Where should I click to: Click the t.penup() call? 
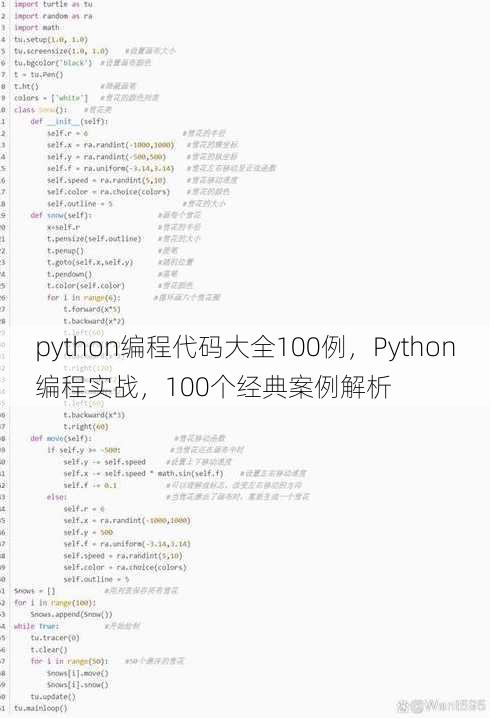pyautogui.click(x=65, y=251)
